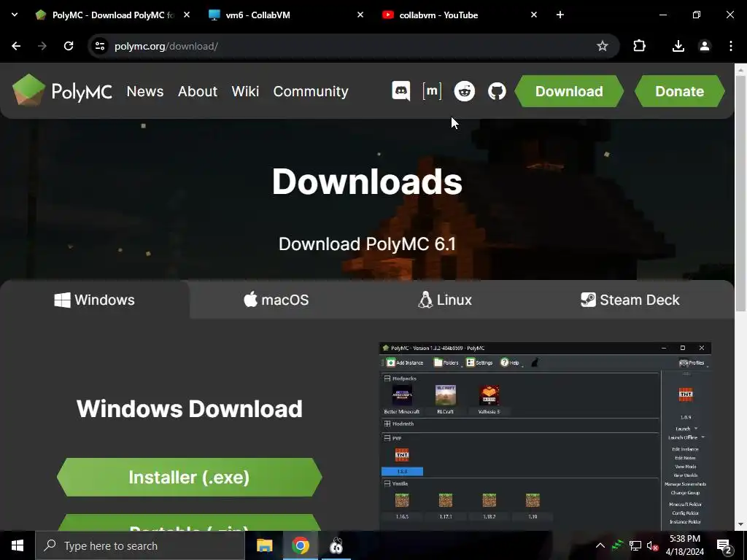The height and width of the screenshot is (560, 747).
Task: Click the green system tray icon
Action: (x=617, y=545)
